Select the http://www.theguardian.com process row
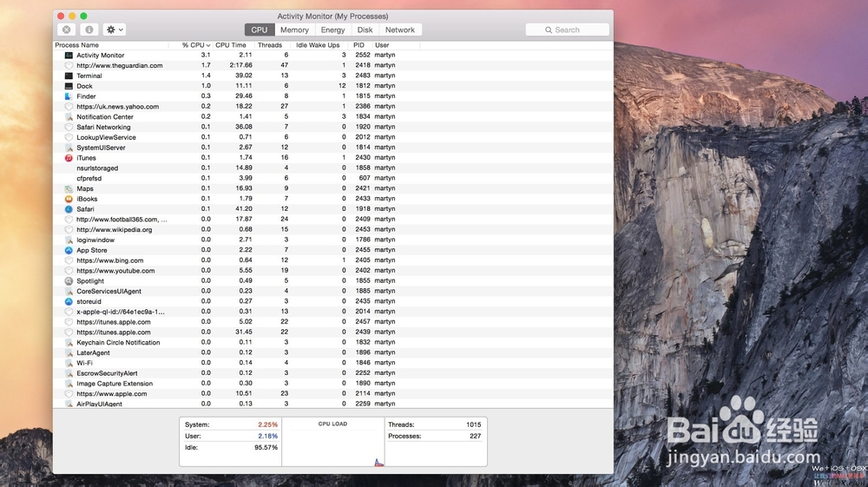 point(333,65)
